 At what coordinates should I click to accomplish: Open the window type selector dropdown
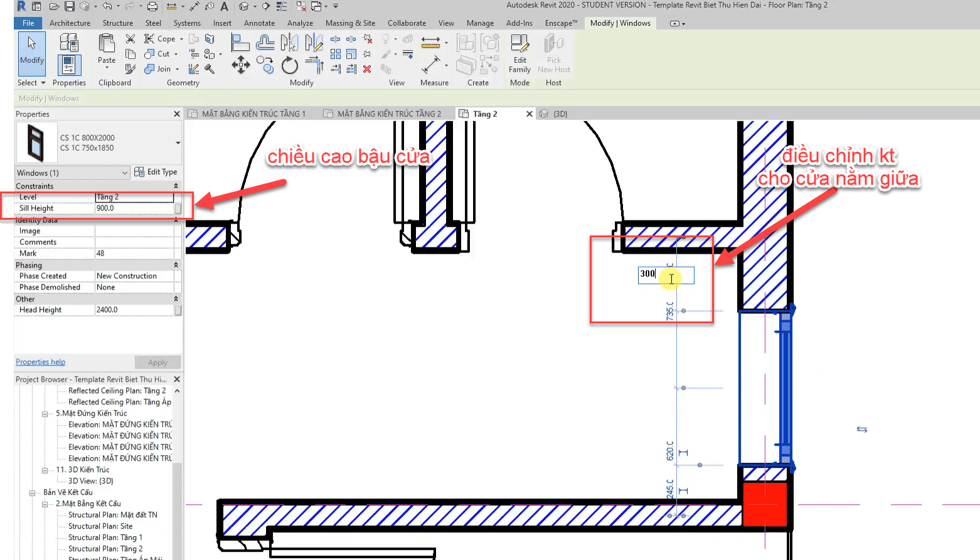178,143
